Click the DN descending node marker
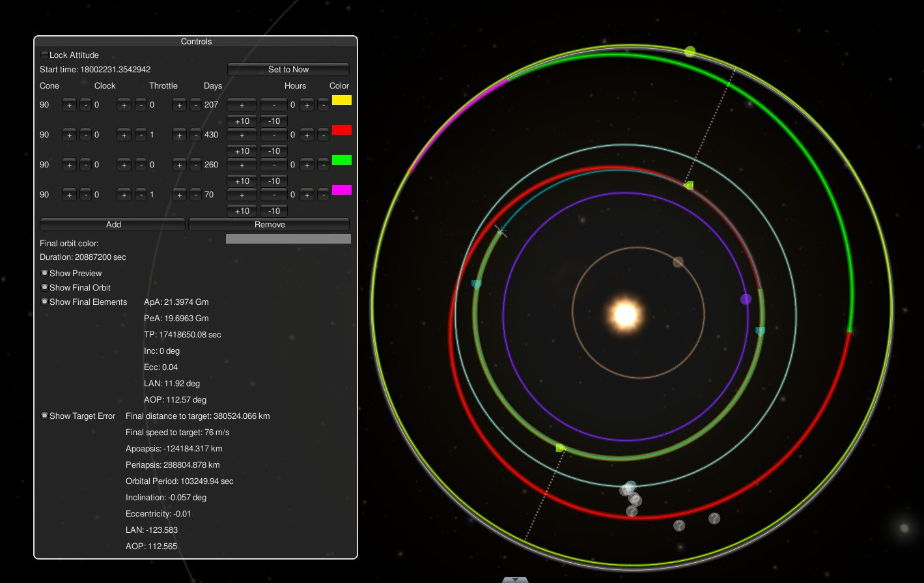Viewport: 924px width, 583px height. [561, 448]
